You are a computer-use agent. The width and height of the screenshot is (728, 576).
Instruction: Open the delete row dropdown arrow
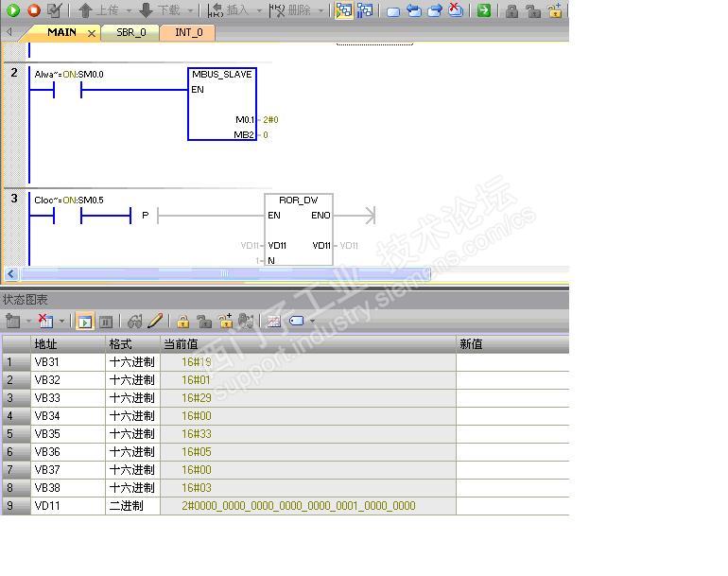[x=61, y=321]
